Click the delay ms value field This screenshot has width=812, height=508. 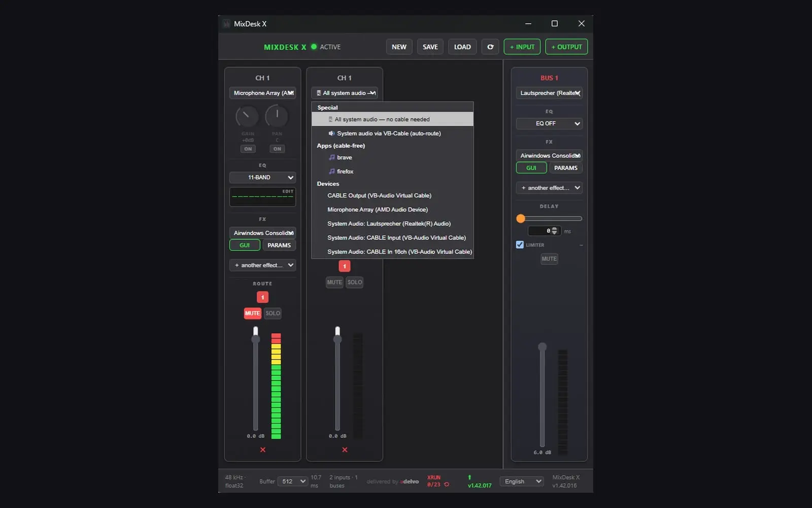[x=545, y=231]
